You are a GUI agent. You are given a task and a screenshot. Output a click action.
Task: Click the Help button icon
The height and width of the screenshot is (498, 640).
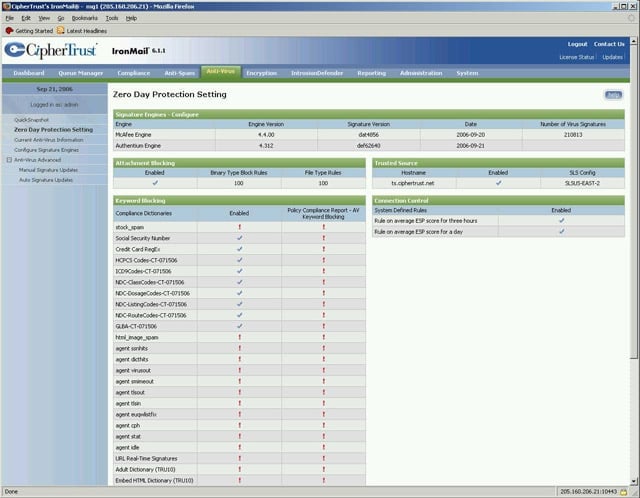(x=613, y=95)
